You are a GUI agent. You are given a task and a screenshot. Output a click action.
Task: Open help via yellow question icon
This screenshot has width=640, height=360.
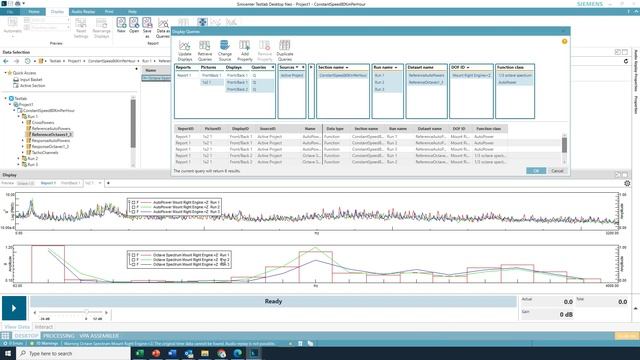pyautogui.click(x=564, y=41)
